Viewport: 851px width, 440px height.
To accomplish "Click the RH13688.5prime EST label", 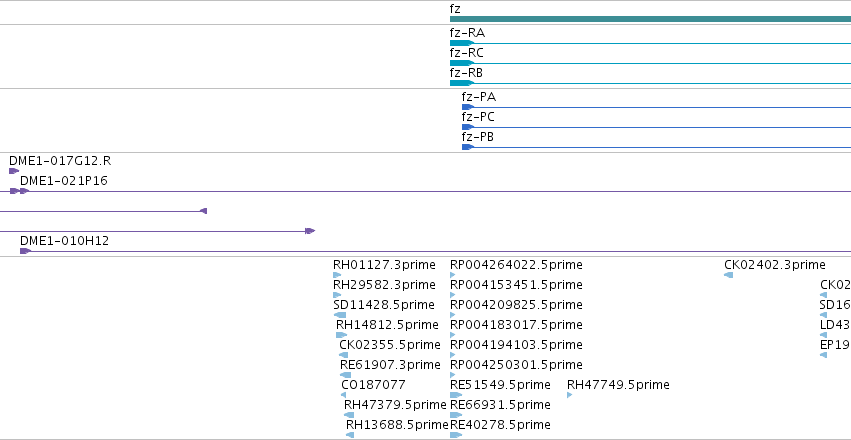I will click(x=397, y=424).
